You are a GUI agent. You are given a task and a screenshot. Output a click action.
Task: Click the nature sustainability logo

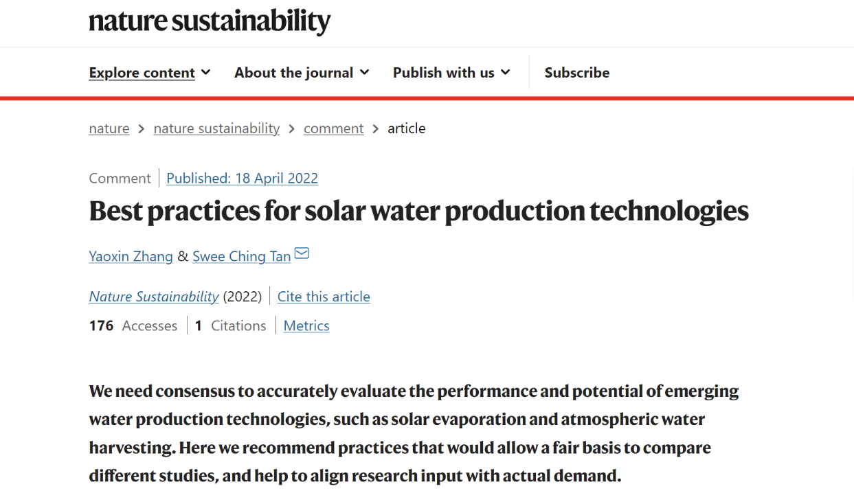(x=210, y=21)
